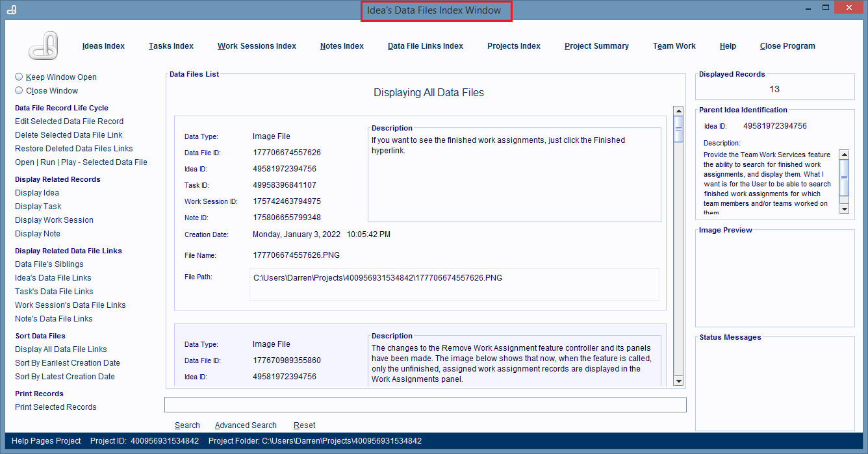Open the Projects Index menu

514,46
